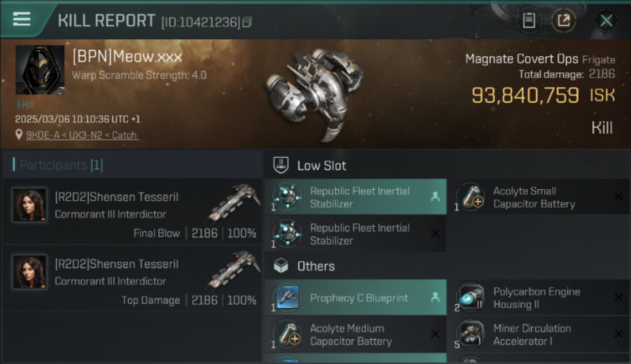
Task: Click the Miner Circulation Accelerator I icon
Action: (x=470, y=334)
